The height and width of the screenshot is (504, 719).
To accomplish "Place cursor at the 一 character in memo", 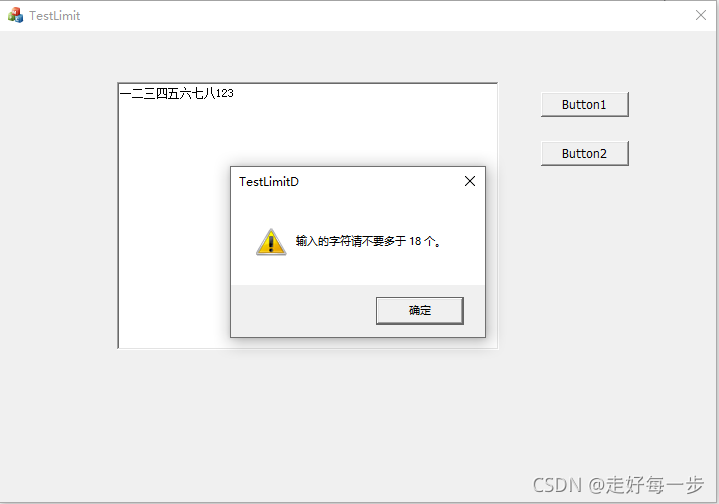I will [125, 94].
